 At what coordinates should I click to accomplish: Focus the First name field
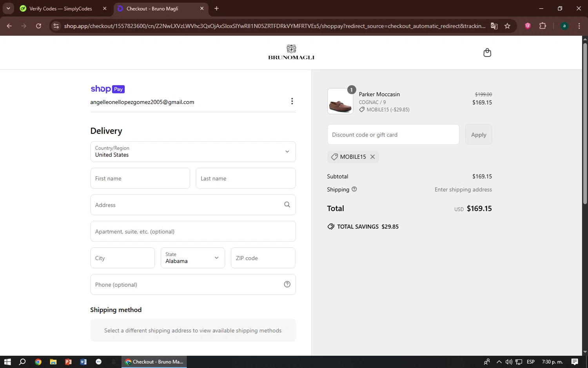(x=140, y=178)
